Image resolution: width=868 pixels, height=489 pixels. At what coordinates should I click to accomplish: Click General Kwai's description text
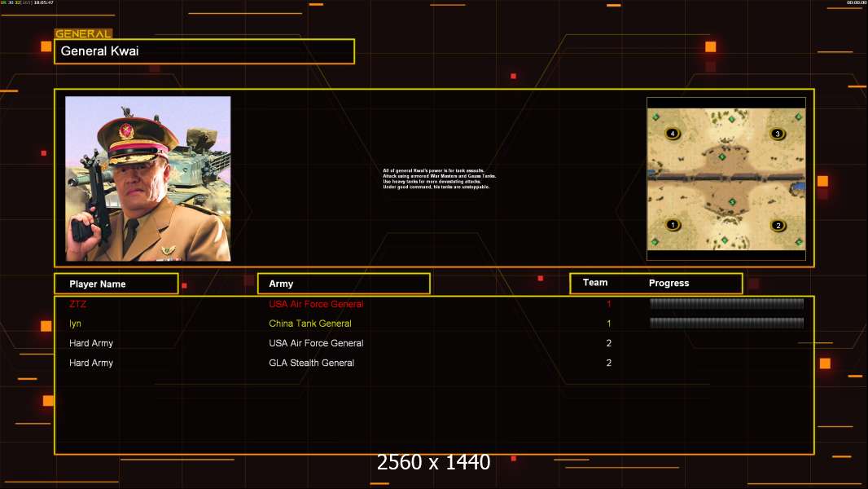[x=439, y=178]
